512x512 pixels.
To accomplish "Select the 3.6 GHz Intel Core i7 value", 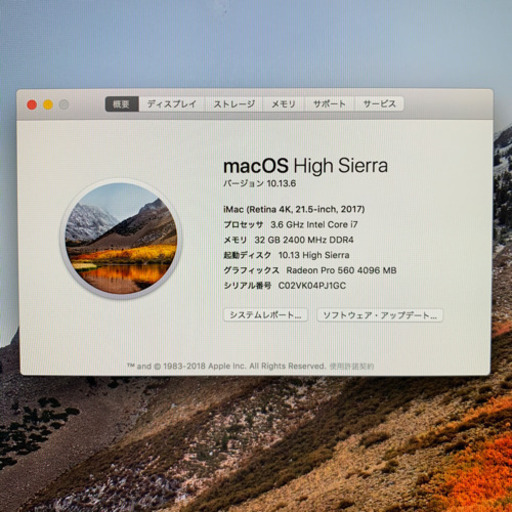I will tap(314, 225).
